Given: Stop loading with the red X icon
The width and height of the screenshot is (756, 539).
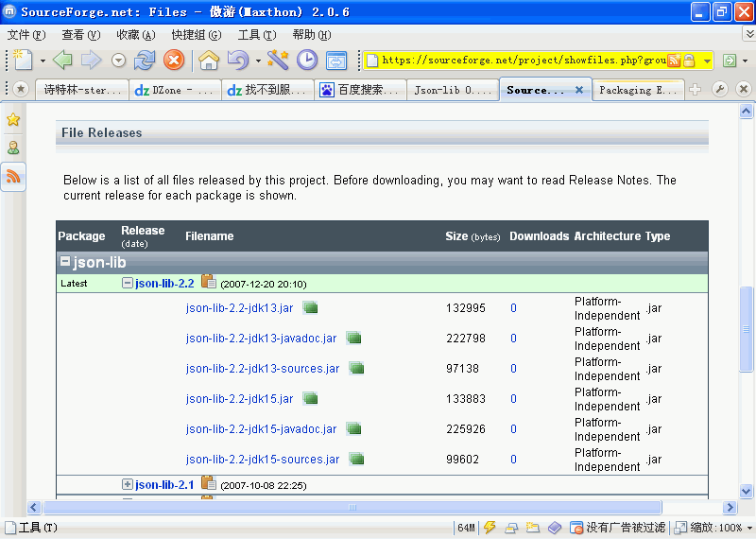Looking at the screenshot, I should (x=174, y=61).
